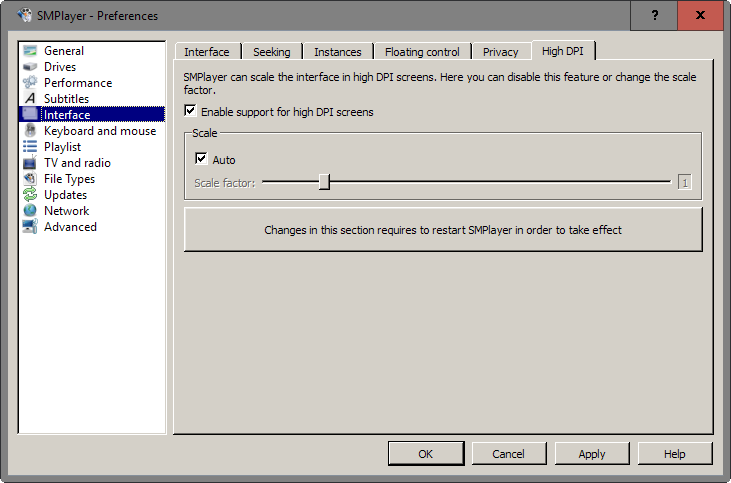The height and width of the screenshot is (483, 731).
Task: Click the OK button
Action: click(x=426, y=454)
